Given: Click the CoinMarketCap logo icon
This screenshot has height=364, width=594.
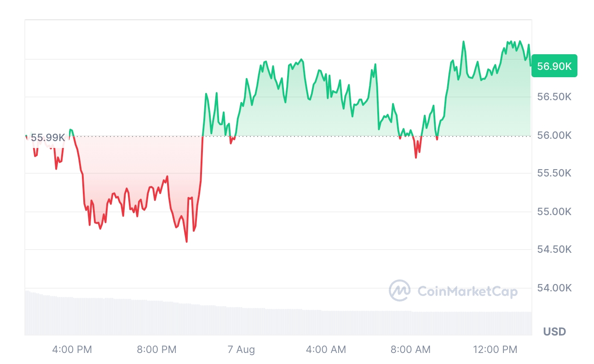Looking at the screenshot, I should pyautogui.click(x=399, y=291).
